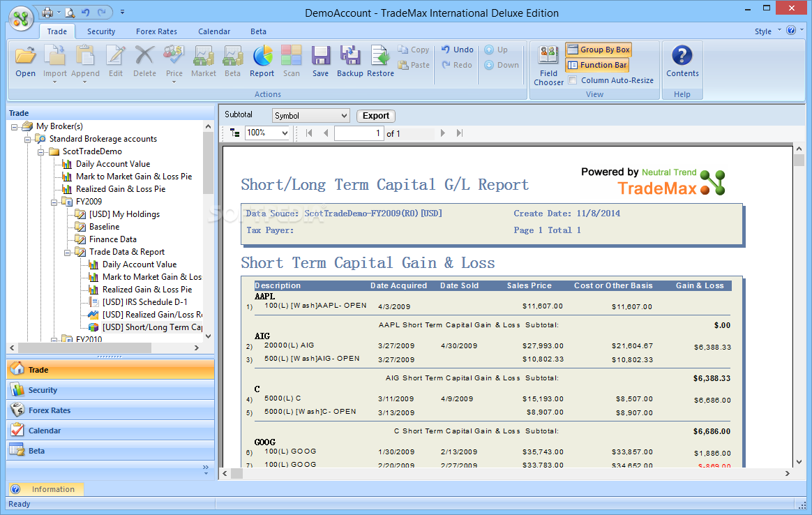Screen dimensions: 812x515
Task: Expand the navigation pane chevron
Action: [x=206, y=470]
